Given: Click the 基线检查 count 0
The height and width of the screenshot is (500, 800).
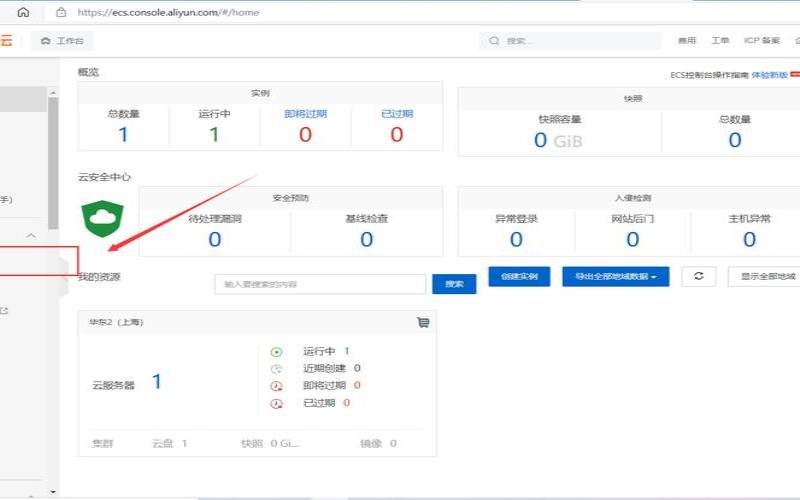Looking at the screenshot, I should click(x=366, y=239).
